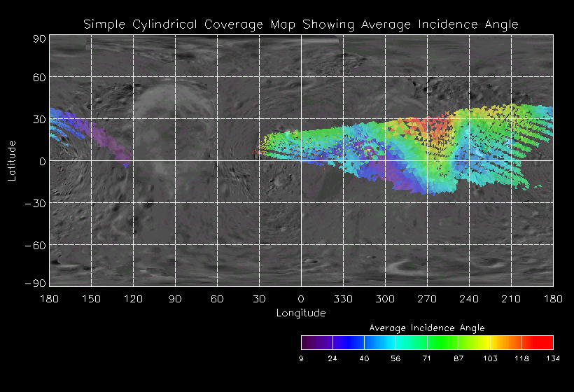The image size is (574, 392).
Task: Click the longitude tick label '120'
Action: click(x=133, y=299)
